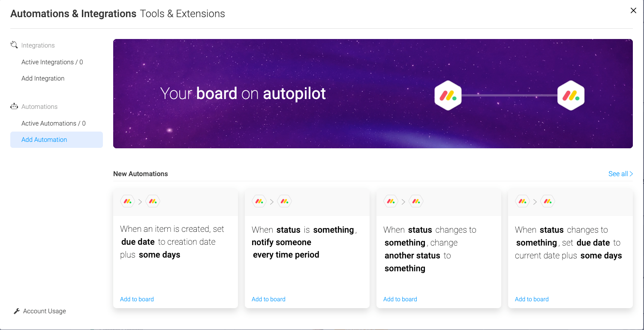Screen dimensions: 644x330
Task: Click the 'Tools & Extensions' title text
Action: [x=183, y=14]
